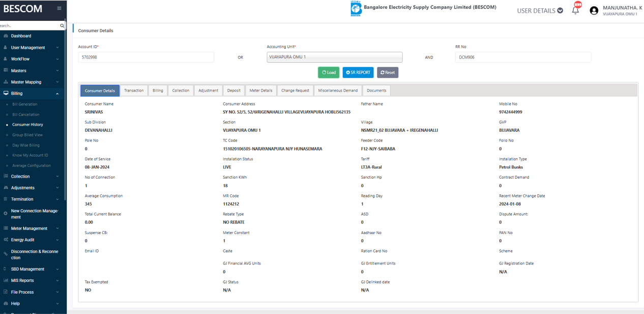
Task: Open Know My Account ID link
Action: pyautogui.click(x=31, y=155)
